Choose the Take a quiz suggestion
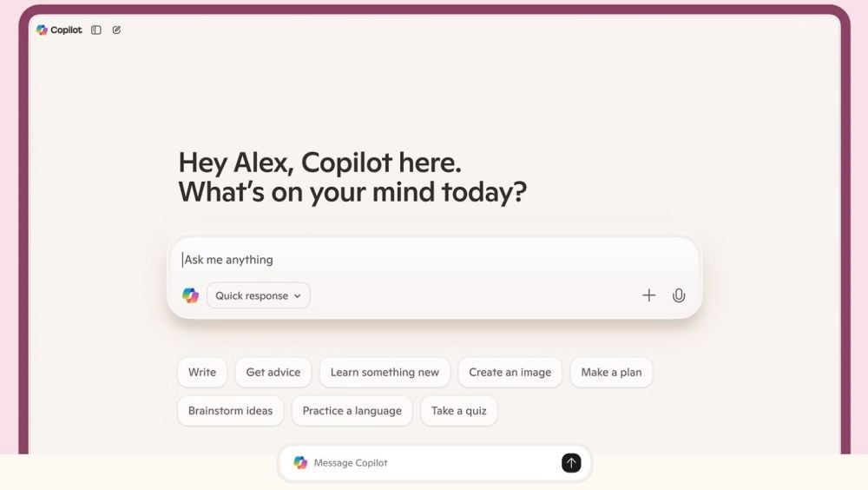 [x=459, y=411]
